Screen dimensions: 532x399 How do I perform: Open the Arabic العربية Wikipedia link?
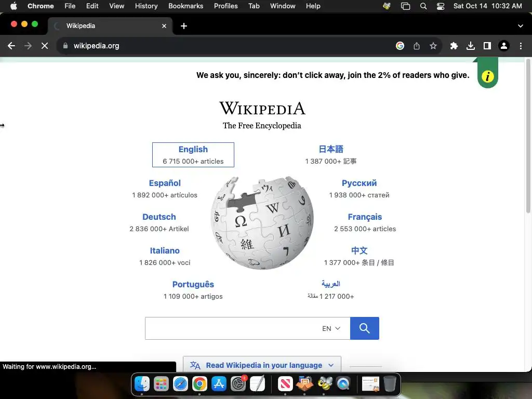(331, 284)
